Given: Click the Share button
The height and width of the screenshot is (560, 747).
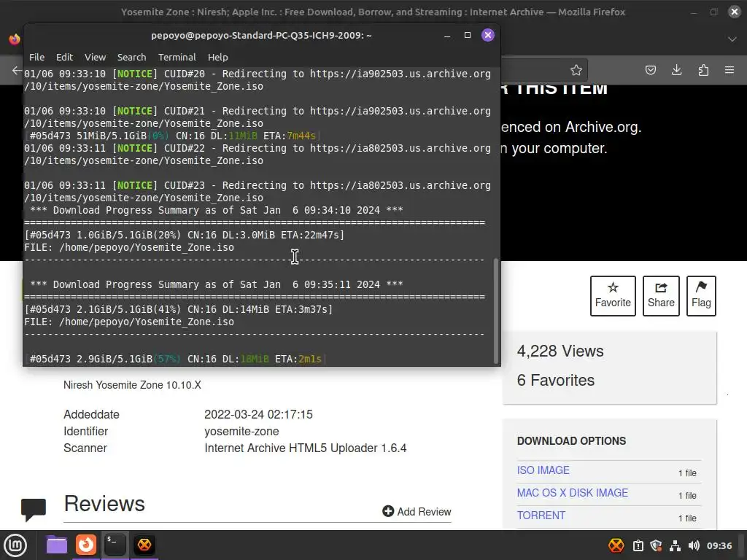Looking at the screenshot, I should pyautogui.click(x=661, y=296).
